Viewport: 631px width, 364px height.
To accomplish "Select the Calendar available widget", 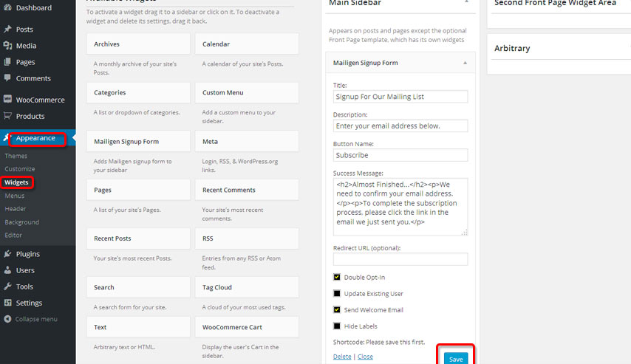I will tap(247, 44).
